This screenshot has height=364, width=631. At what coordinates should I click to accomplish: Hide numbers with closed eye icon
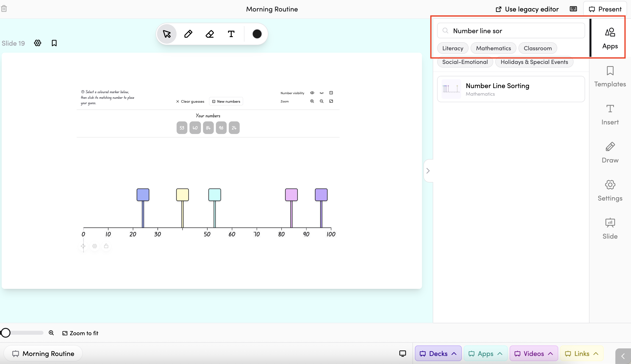[322, 93]
